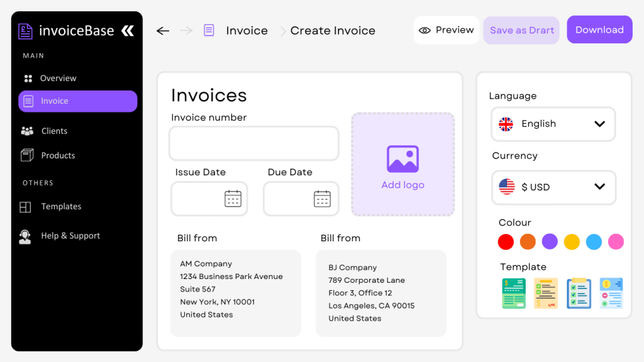Click the UK flag icon

pos(506,124)
